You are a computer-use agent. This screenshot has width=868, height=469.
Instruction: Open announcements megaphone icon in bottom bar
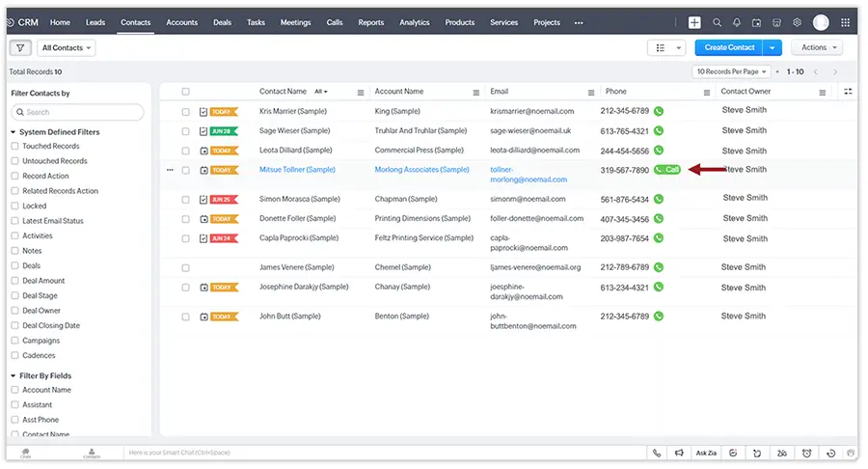pos(679,453)
